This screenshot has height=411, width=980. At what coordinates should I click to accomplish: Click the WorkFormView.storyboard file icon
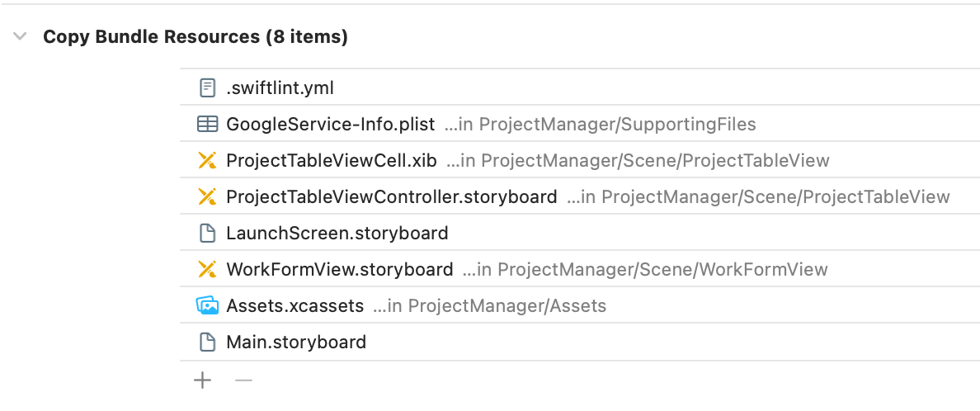[x=207, y=270]
